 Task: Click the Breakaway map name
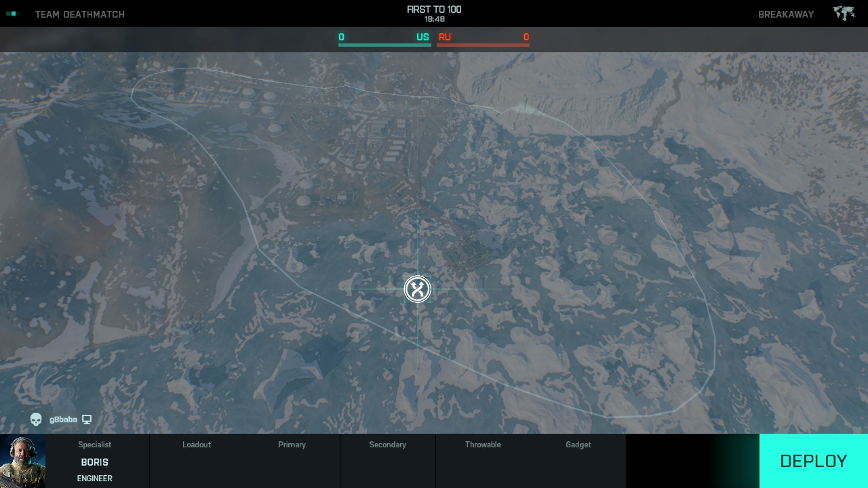785,14
